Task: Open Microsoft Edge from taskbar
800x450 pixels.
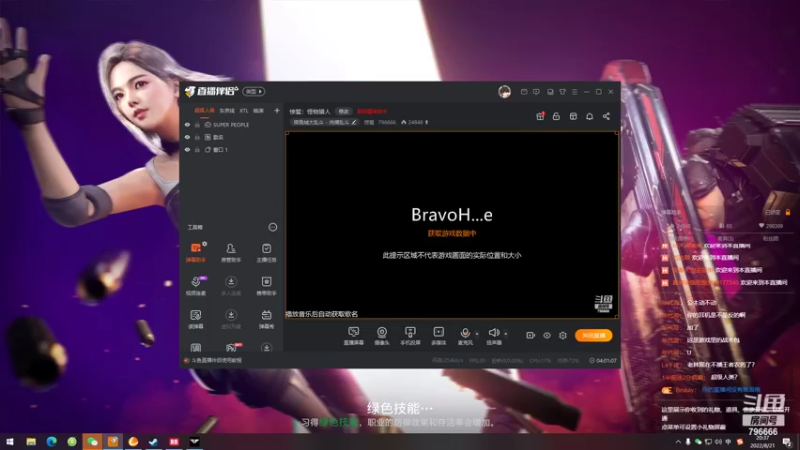Action: [52, 442]
